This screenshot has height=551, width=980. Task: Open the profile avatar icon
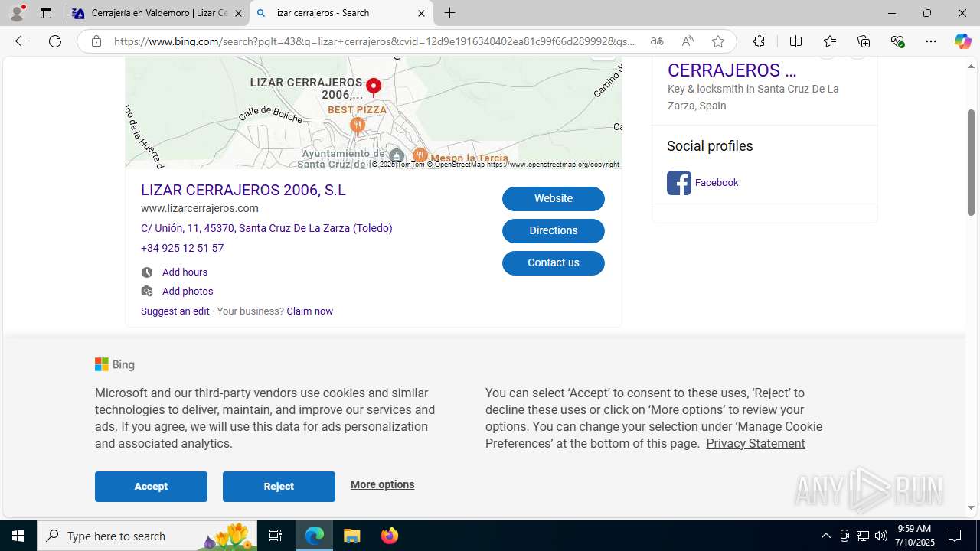click(x=17, y=13)
